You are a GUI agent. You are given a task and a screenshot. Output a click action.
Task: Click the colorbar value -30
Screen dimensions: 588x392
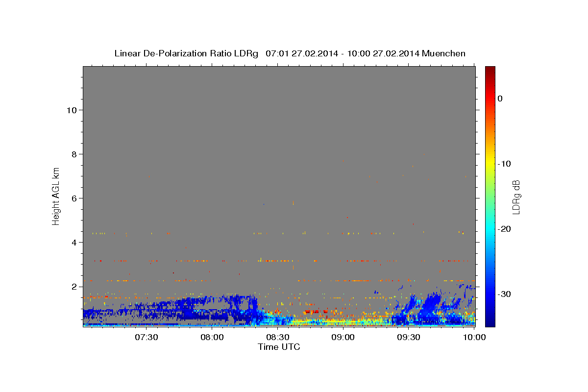[503, 294]
